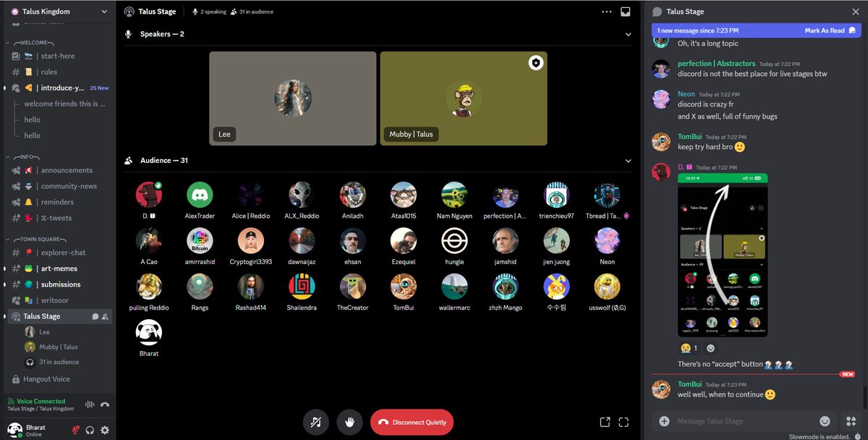Image resolution: width=868 pixels, height=440 pixels.
Task: Enter full screen stage view
Action: [x=624, y=422]
